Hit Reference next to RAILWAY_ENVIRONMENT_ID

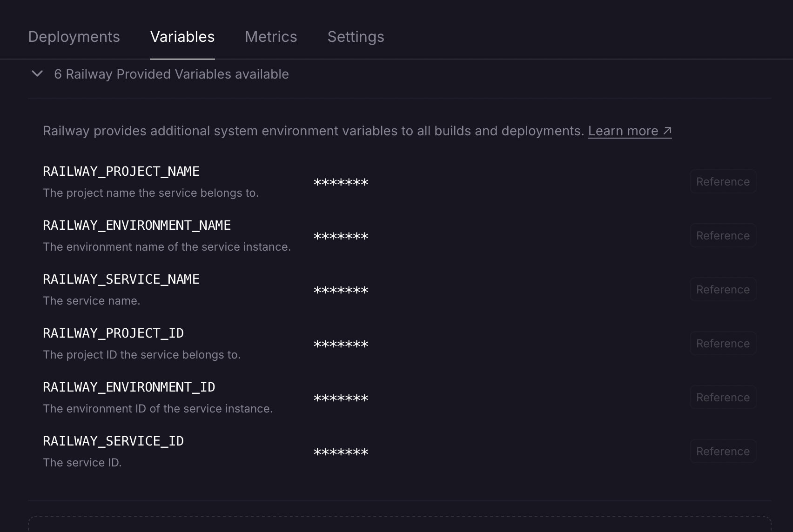(722, 398)
